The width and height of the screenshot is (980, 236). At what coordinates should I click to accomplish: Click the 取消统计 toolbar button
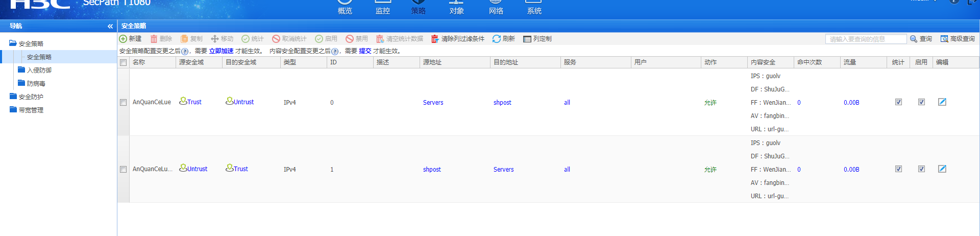click(x=289, y=39)
